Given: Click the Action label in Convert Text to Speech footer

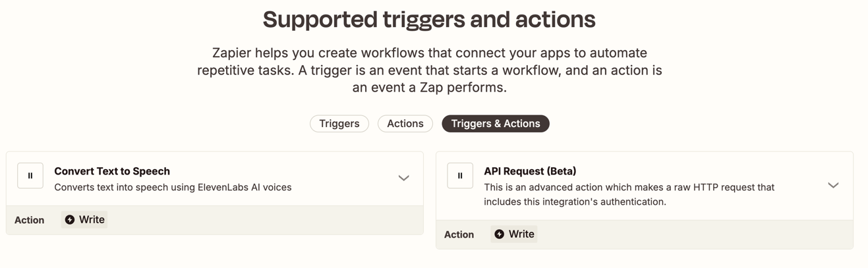Looking at the screenshot, I should 30,220.
